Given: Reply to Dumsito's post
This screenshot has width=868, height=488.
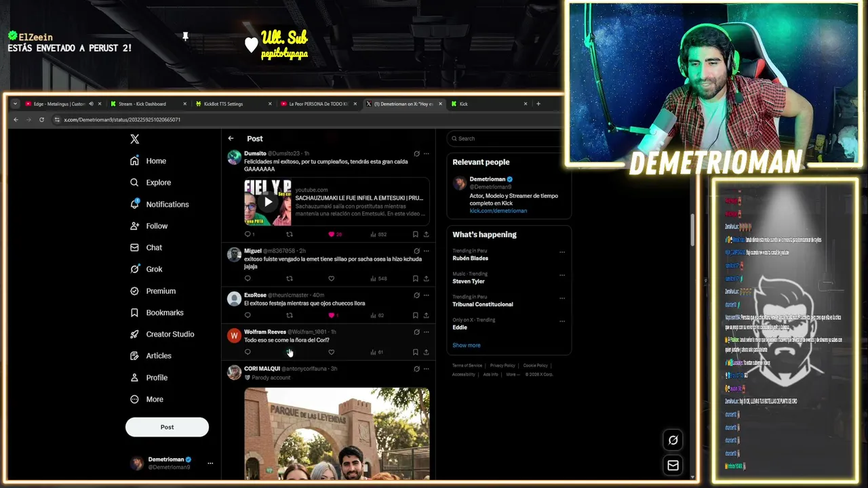Looking at the screenshot, I should coord(248,235).
